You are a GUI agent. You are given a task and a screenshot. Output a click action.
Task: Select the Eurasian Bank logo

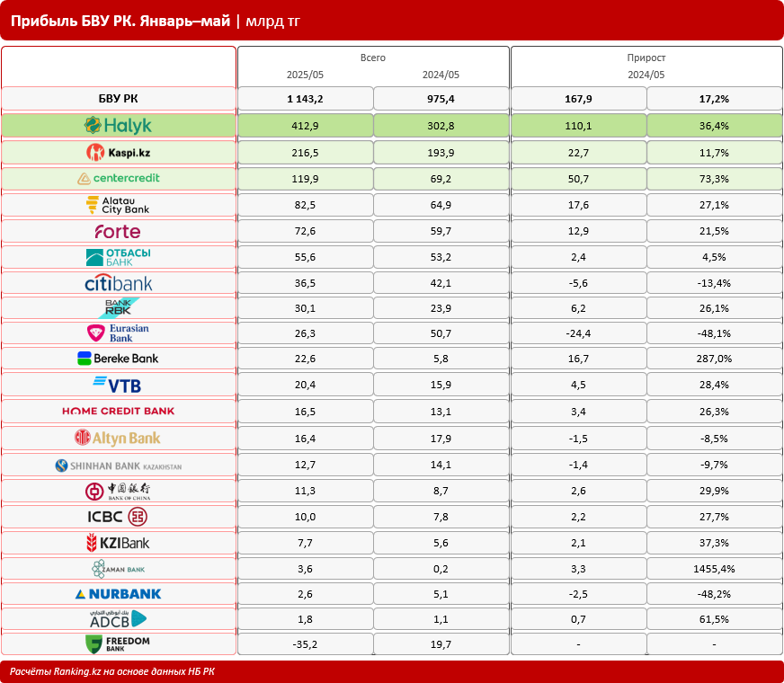coord(118,333)
